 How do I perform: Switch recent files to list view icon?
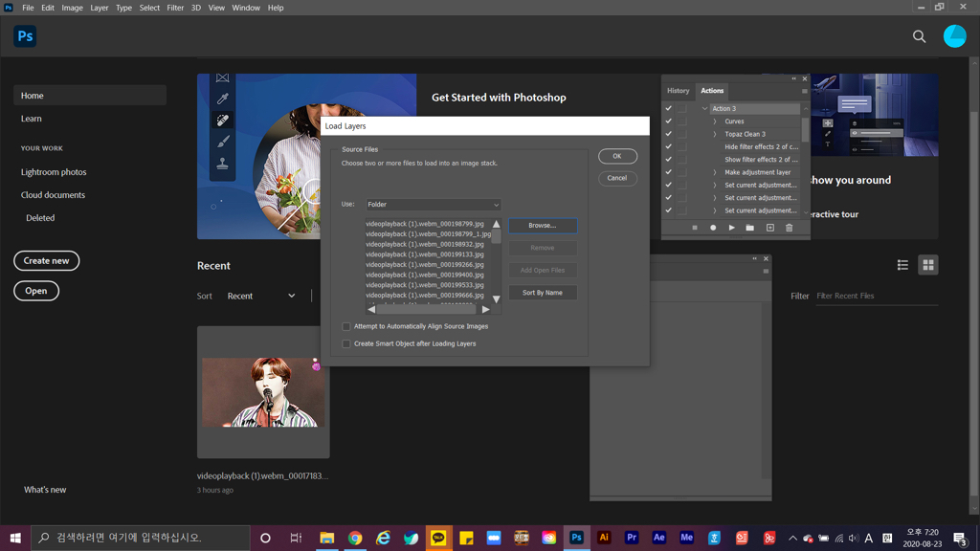902,265
